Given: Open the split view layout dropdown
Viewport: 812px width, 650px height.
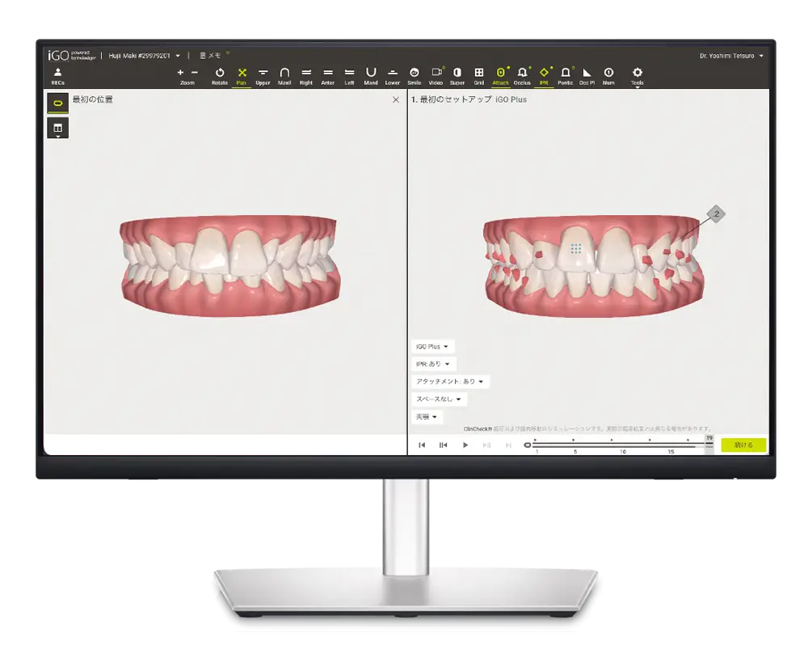Looking at the screenshot, I should point(58,128).
